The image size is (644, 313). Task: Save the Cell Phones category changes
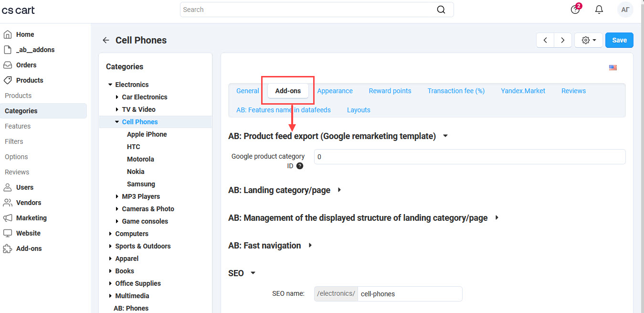tap(619, 40)
